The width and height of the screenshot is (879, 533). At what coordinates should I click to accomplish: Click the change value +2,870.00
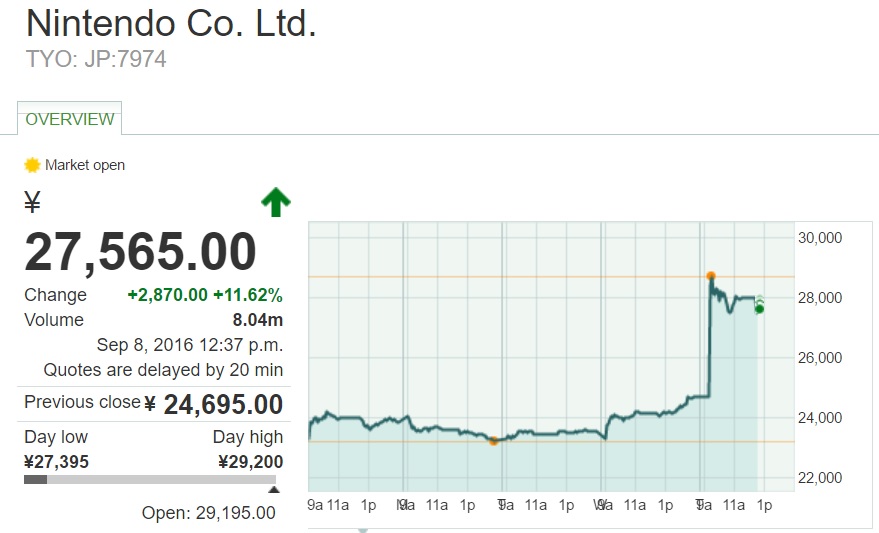[x=168, y=295]
